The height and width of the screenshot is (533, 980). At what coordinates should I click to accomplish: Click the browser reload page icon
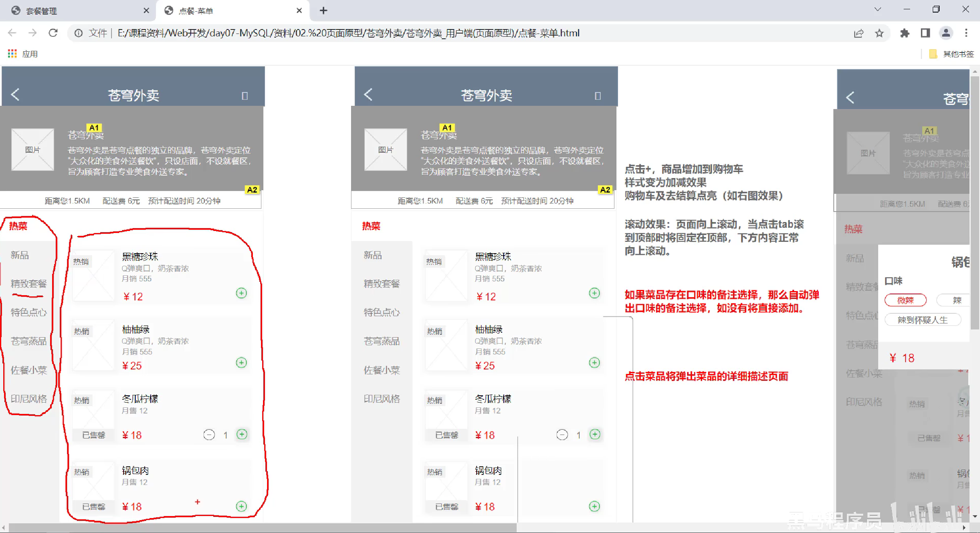[53, 33]
